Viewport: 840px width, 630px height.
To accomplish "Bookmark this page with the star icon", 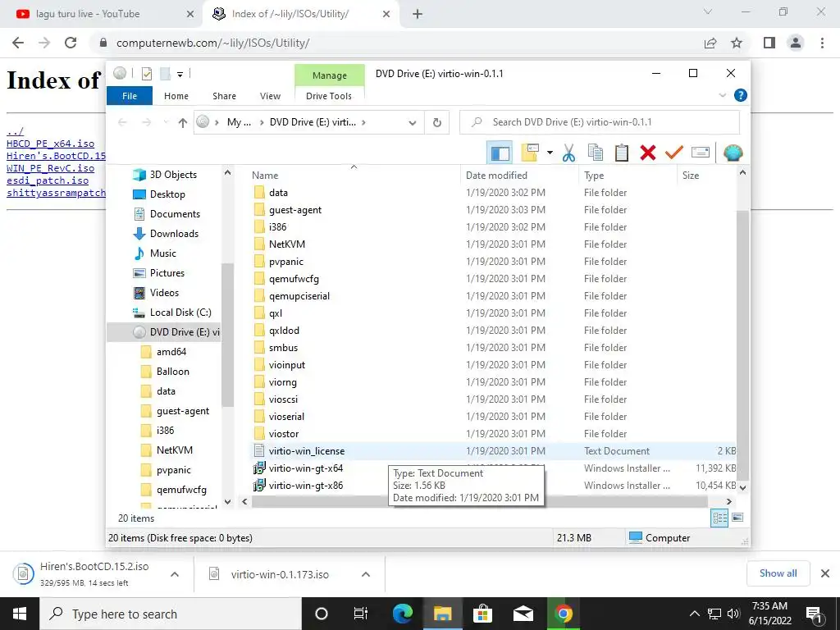I will tap(737, 43).
